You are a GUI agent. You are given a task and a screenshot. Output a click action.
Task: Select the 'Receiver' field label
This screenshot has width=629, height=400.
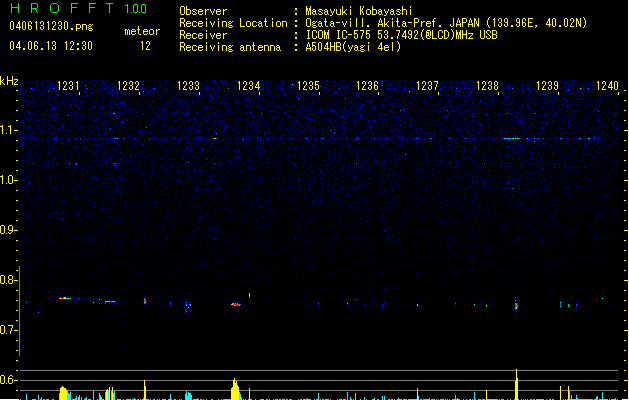(x=203, y=35)
